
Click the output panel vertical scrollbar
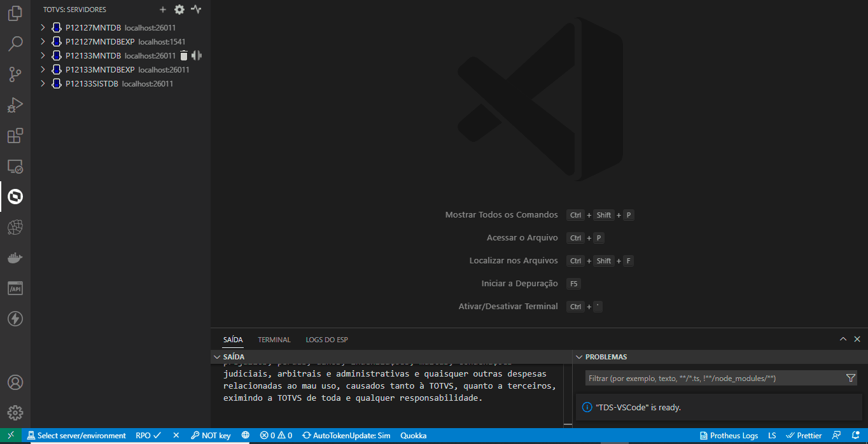568,394
